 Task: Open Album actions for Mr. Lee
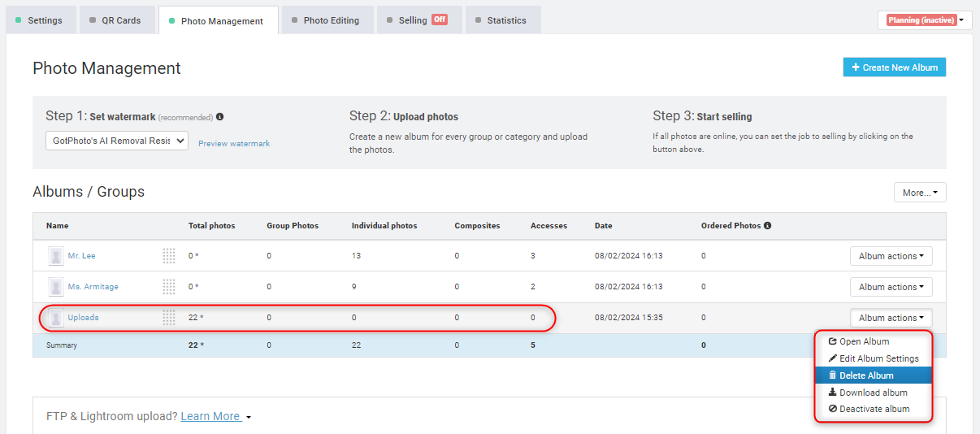tap(891, 256)
